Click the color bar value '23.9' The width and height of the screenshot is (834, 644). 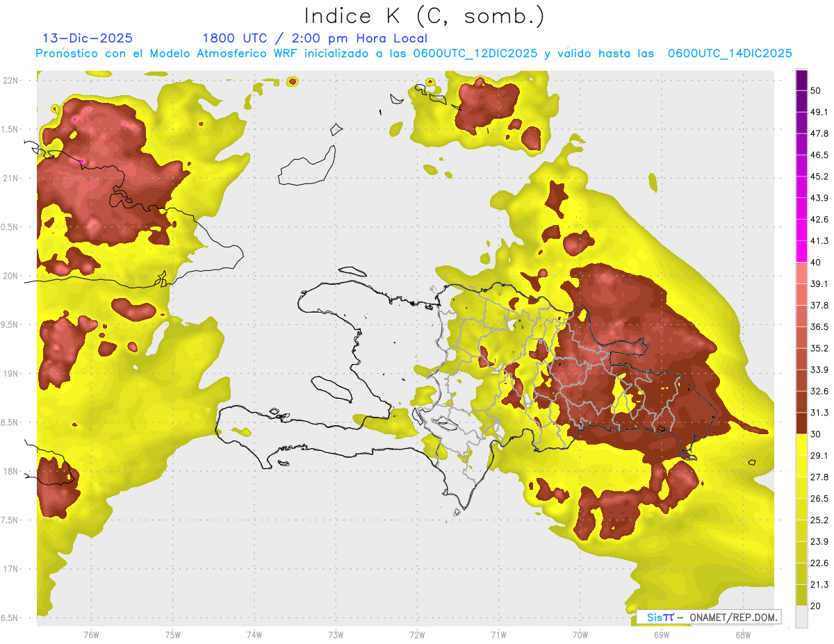819,541
